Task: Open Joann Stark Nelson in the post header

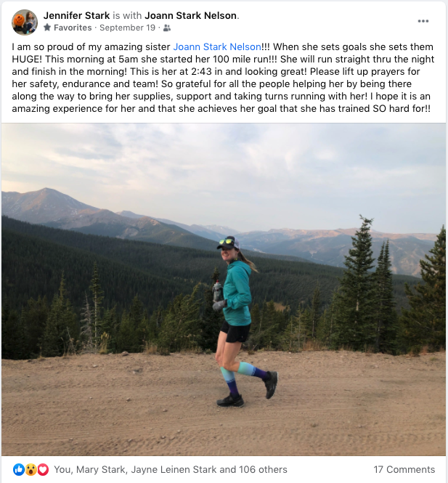Action: (x=190, y=15)
